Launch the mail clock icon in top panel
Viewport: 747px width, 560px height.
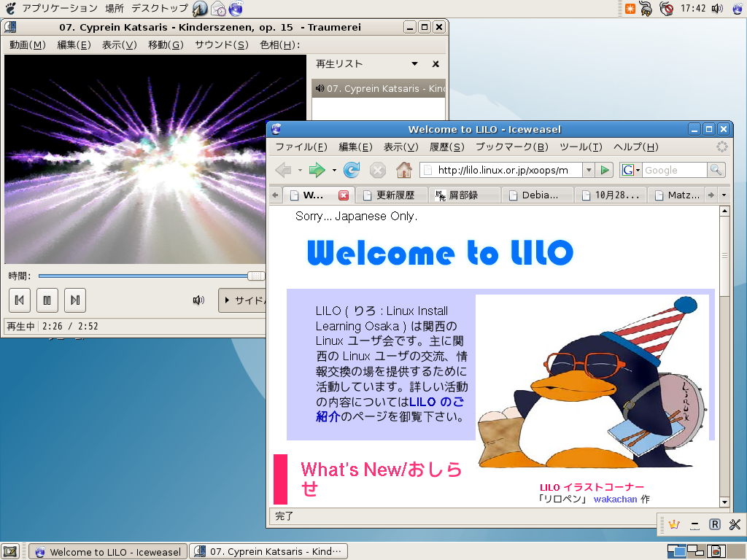(218, 8)
